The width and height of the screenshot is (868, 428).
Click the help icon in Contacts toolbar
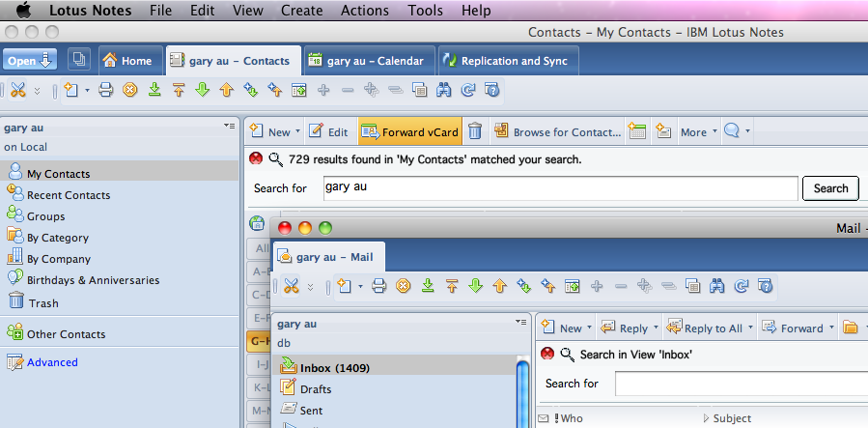491,90
